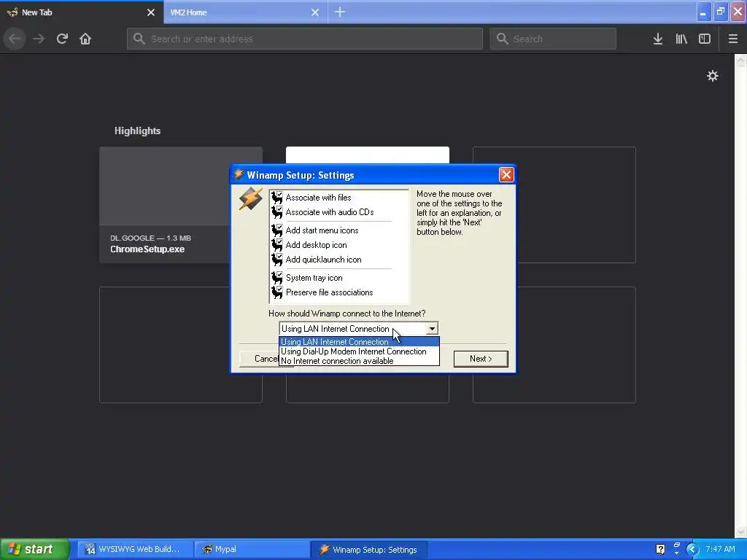The height and width of the screenshot is (560, 747).
Task: Uncheck Add start menu icons option
Action: (x=279, y=227)
